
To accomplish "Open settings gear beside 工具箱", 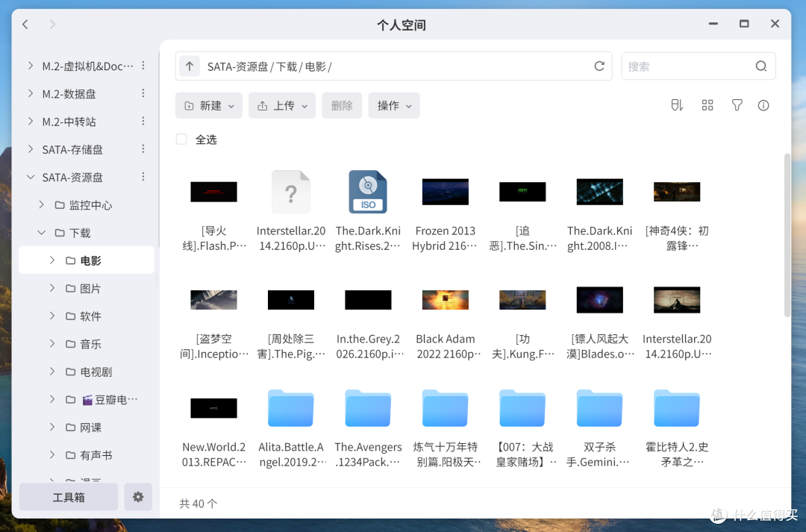I will 138,497.
